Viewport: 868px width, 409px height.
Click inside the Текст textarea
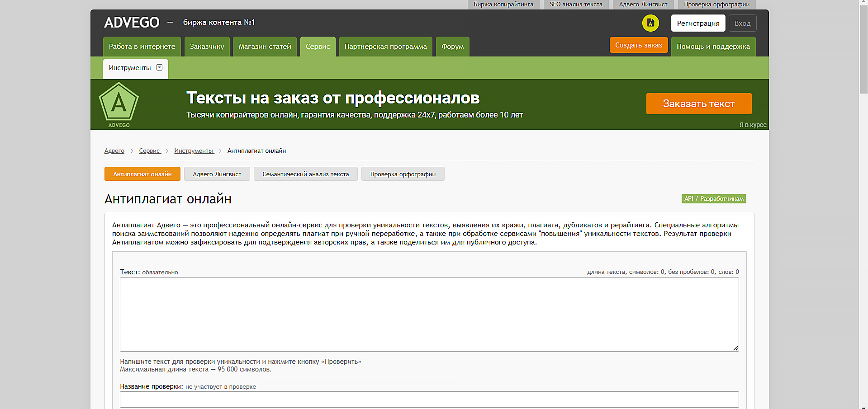pos(429,315)
